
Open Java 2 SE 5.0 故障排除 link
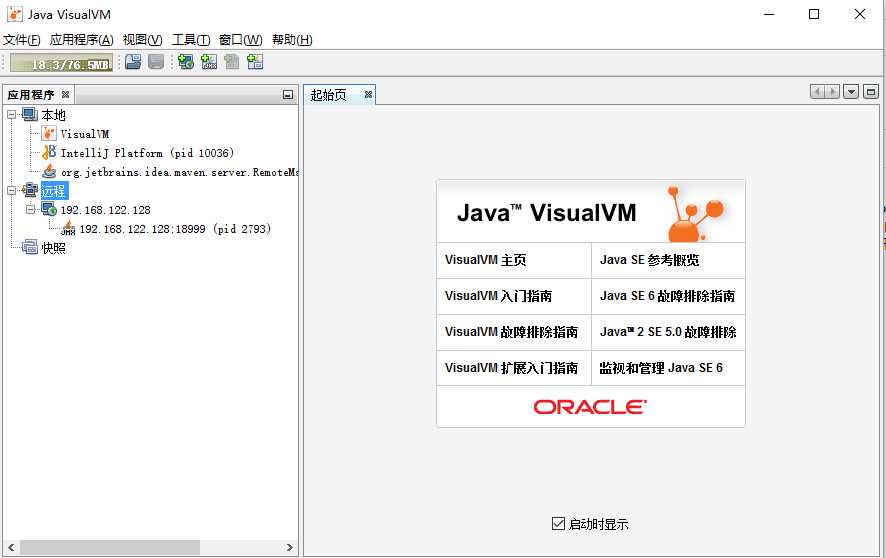coord(668,332)
